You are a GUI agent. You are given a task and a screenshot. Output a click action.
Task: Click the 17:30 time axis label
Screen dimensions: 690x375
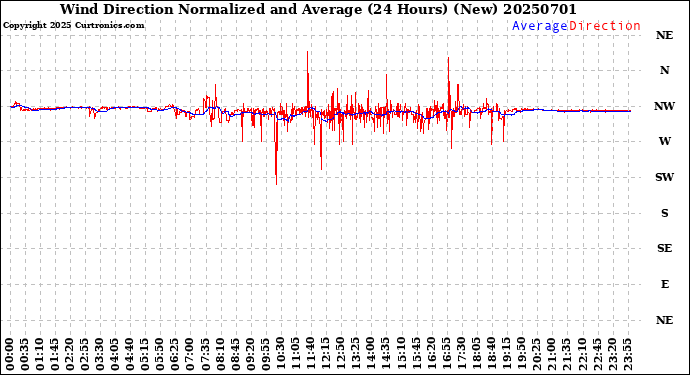pyautogui.click(x=461, y=355)
